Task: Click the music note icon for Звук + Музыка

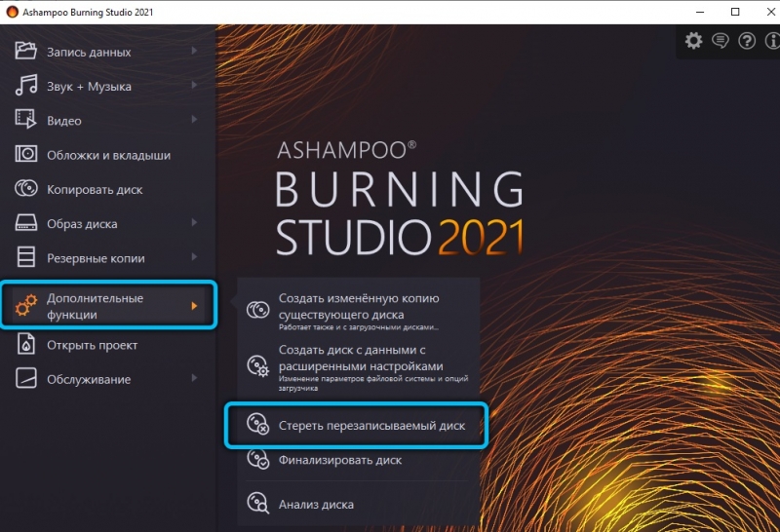Action: pyautogui.click(x=26, y=85)
